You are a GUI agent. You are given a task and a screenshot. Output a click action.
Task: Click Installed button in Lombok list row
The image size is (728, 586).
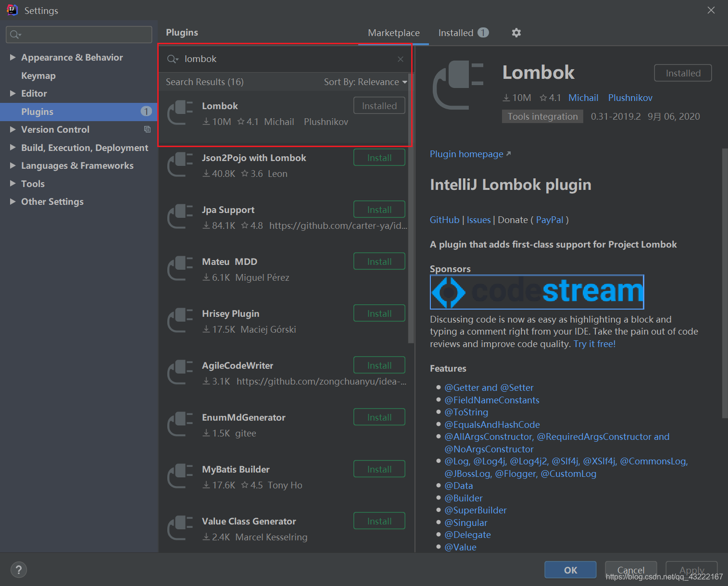(379, 106)
